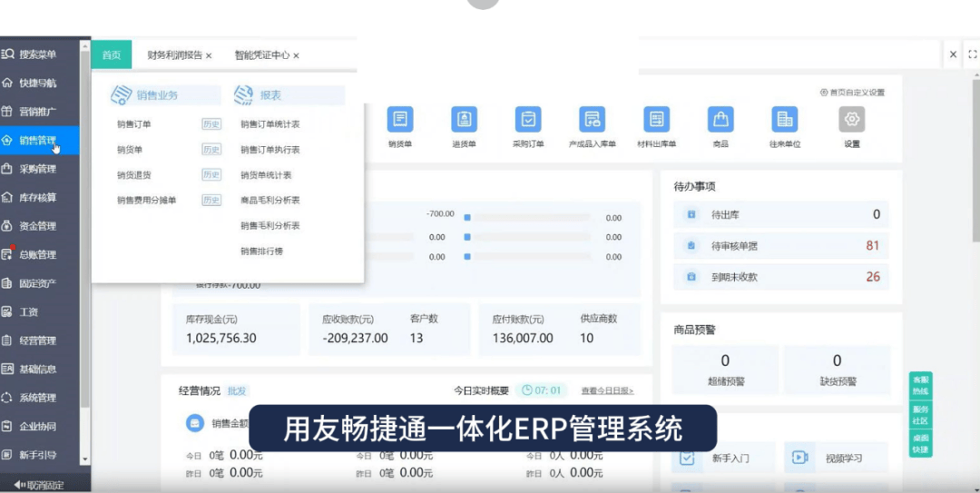
Task: Click the 基础信息 sidebar icon
Action: coord(7,370)
